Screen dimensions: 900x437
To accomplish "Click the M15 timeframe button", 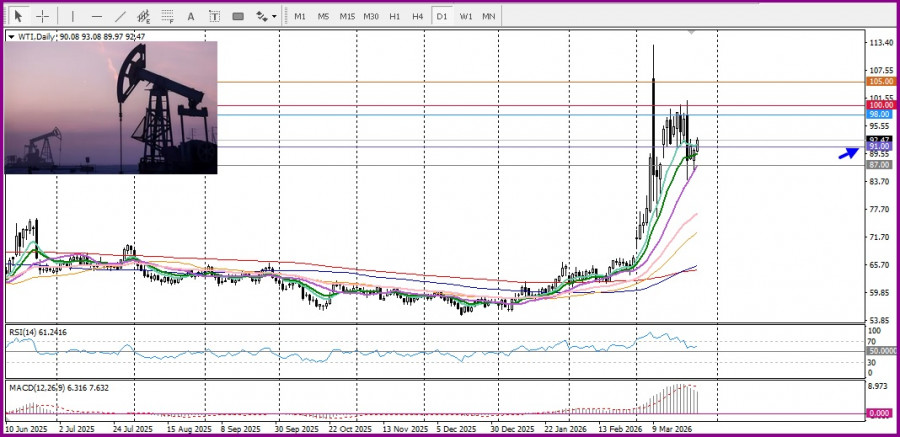I will click(x=347, y=16).
